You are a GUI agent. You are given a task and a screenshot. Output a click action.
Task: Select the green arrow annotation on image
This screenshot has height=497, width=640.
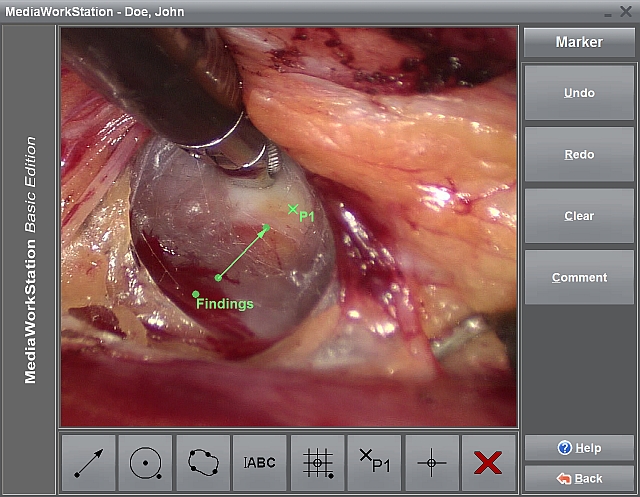[242, 253]
